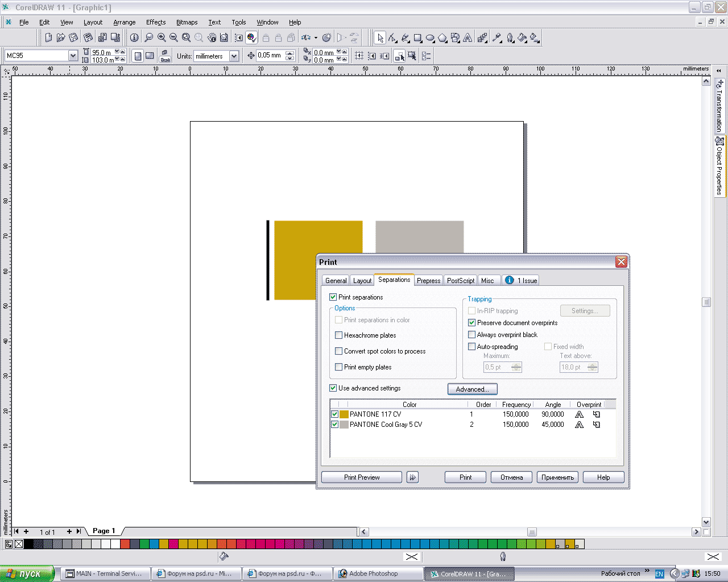
Task: Click the Zoom Out magnifier icon
Action: tap(173, 38)
